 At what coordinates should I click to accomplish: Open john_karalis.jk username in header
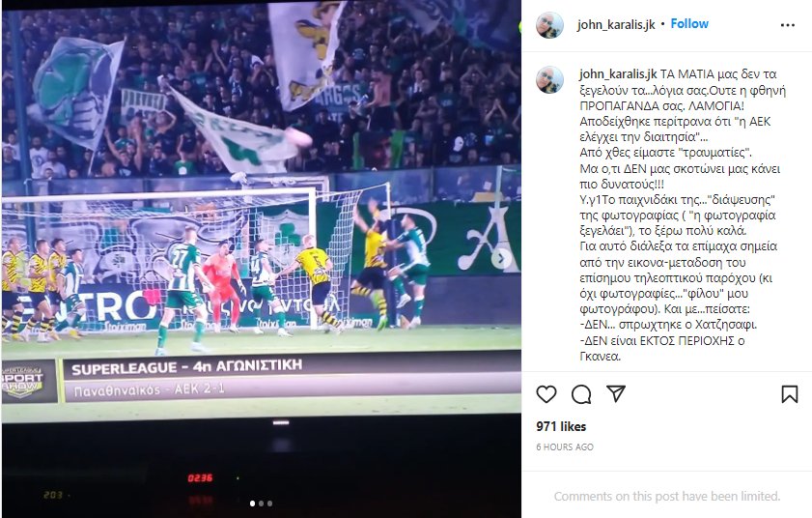(616, 24)
